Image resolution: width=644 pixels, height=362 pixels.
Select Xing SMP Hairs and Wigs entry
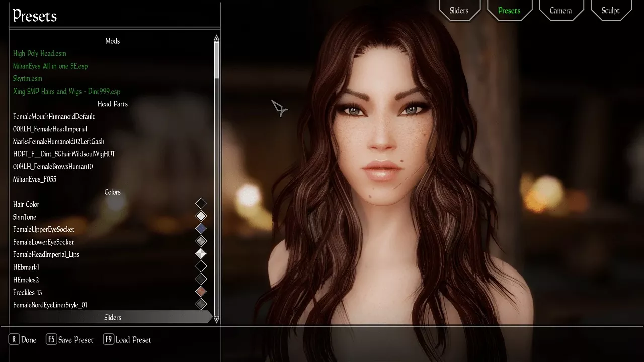tap(66, 91)
